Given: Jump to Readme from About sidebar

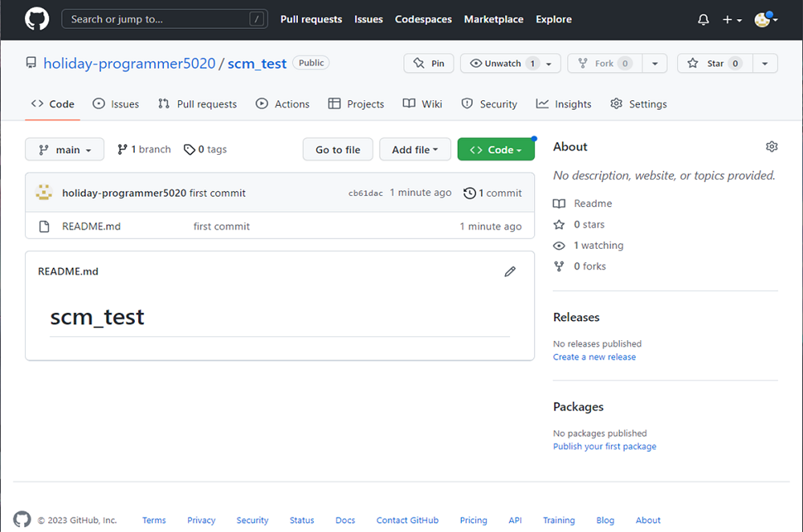Looking at the screenshot, I should pyautogui.click(x=583, y=204).
